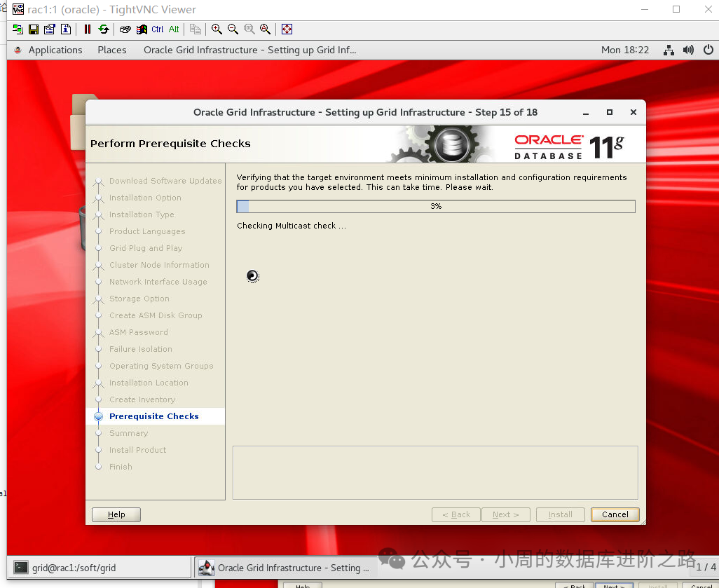Click the volume speaker icon in the panel
This screenshot has width=719, height=588.
(688, 50)
